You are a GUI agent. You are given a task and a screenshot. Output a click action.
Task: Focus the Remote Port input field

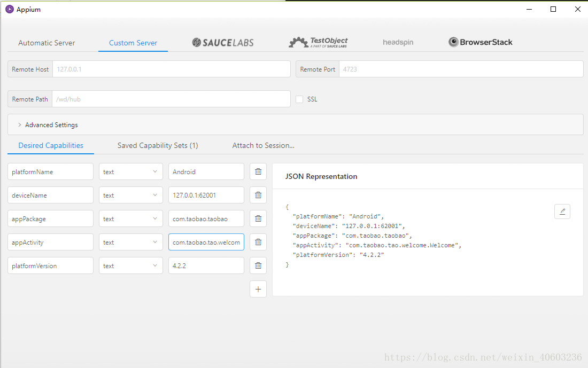[x=461, y=69]
